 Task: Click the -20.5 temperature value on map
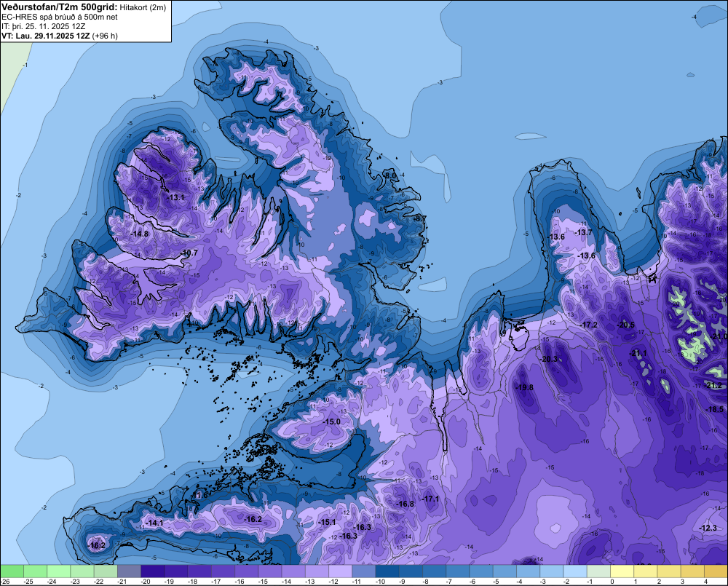point(625,325)
